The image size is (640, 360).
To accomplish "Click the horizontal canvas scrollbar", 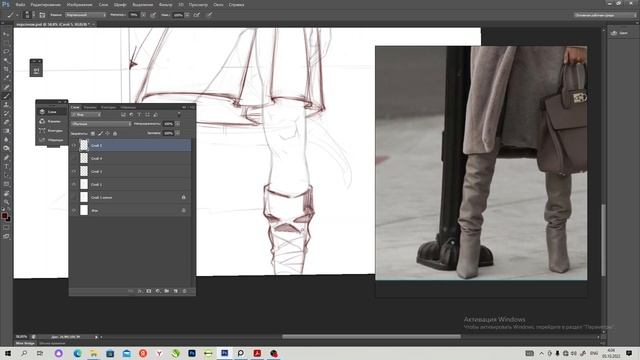I will (x=371, y=337).
